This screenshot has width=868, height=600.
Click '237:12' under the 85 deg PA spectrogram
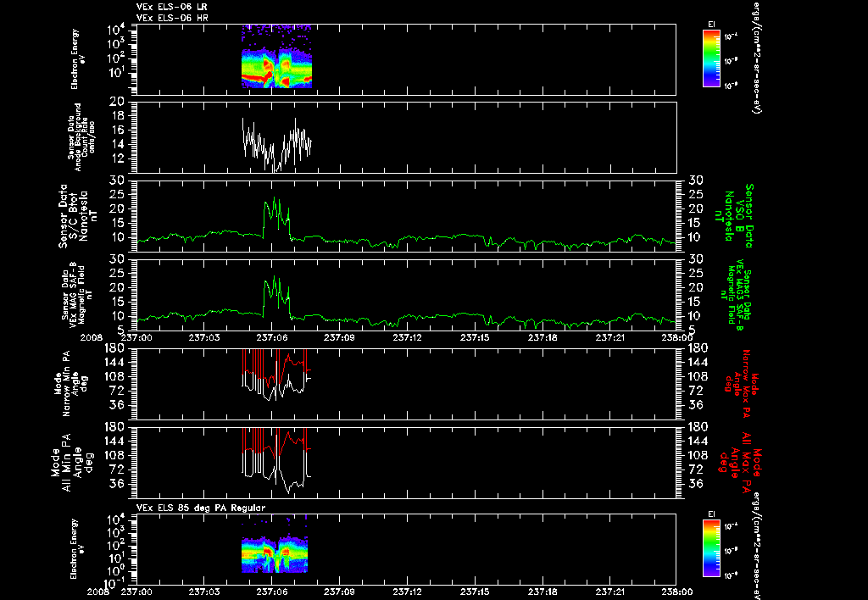(x=408, y=592)
